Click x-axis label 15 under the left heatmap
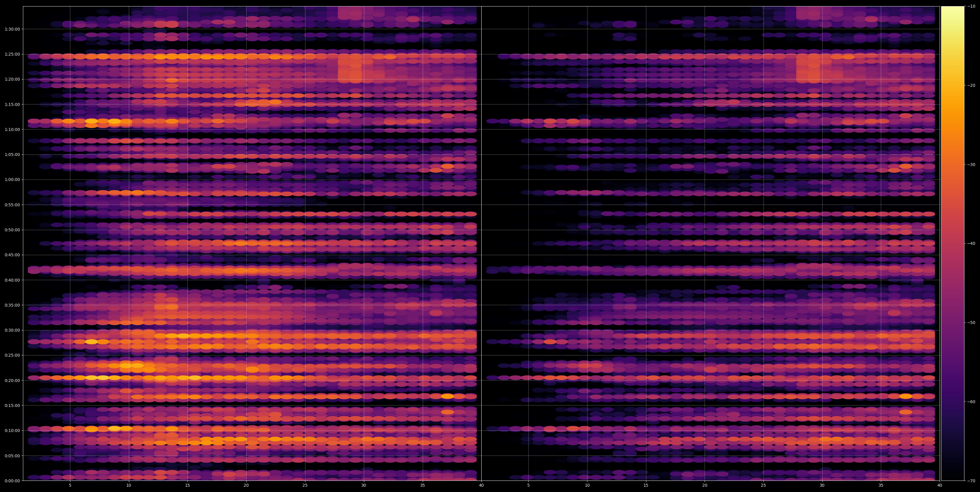The width and height of the screenshot is (980, 492). tap(187, 486)
